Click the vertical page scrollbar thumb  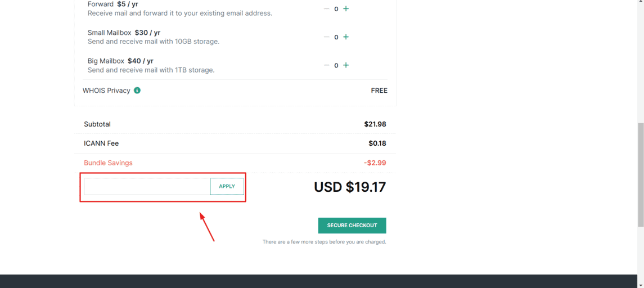pos(640,174)
